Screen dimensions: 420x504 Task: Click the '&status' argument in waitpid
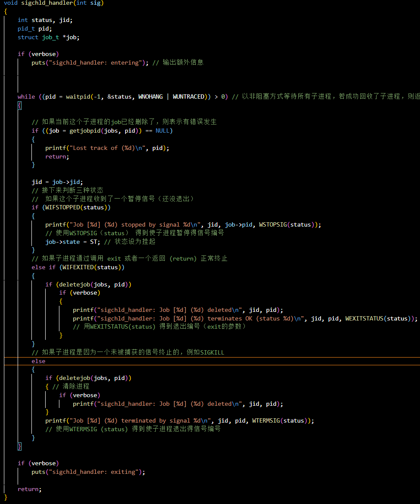tap(120, 97)
